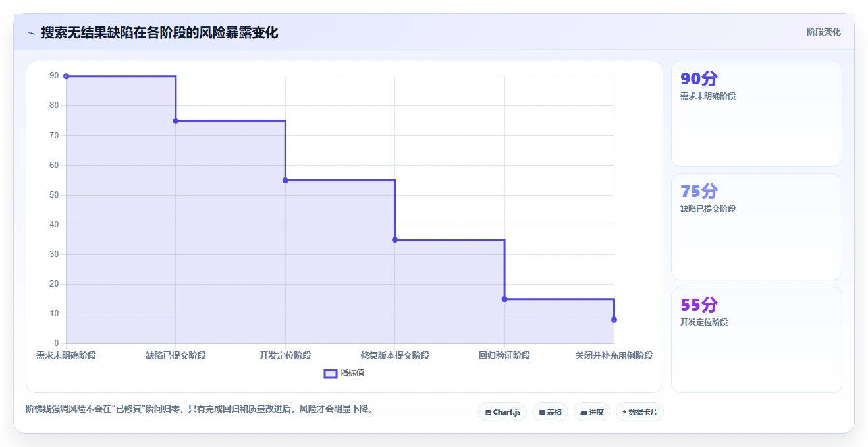Select the data point at value 35
Image resolution: width=868 pixels, height=447 pixels.
click(395, 239)
